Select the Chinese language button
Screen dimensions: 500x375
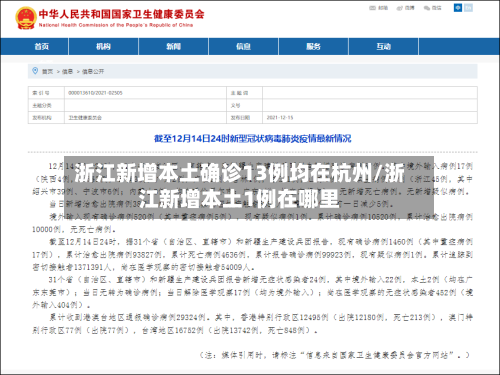coord(458,8)
